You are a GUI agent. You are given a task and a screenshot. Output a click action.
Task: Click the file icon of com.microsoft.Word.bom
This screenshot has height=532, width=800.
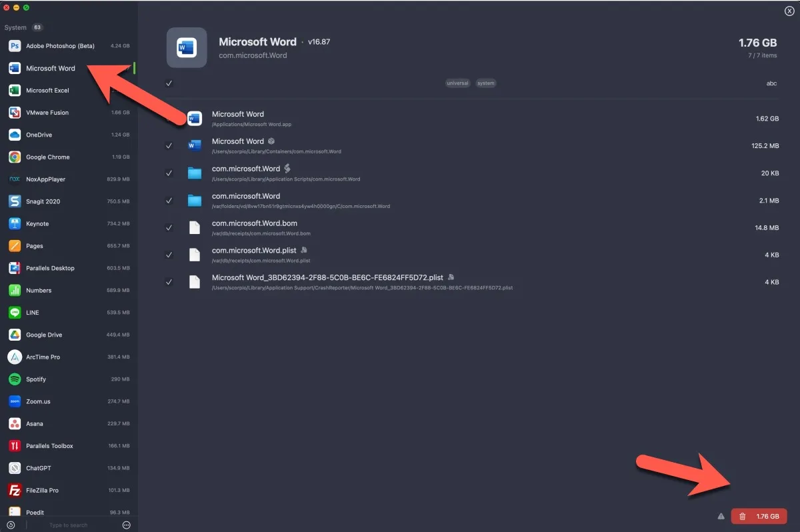195,227
